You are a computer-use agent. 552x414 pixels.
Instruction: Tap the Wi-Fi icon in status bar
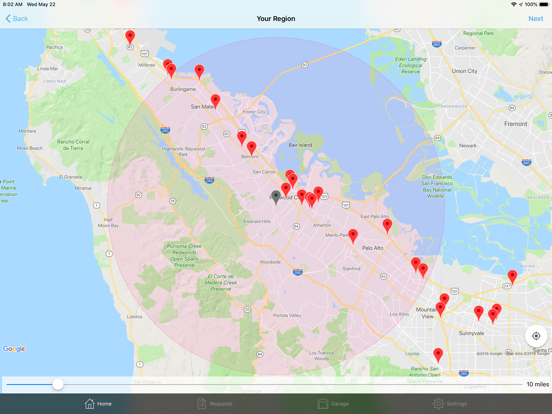514,4
